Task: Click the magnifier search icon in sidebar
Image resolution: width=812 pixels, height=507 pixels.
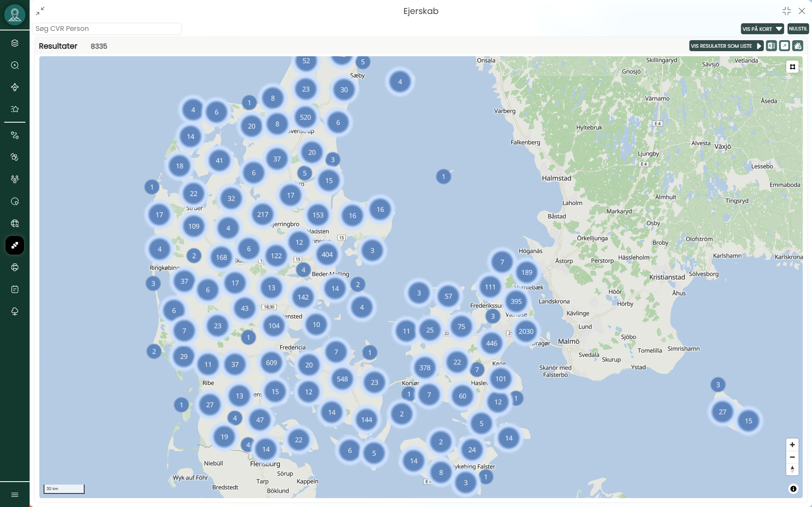Action: pyautogui.click(x=15, y=65)
